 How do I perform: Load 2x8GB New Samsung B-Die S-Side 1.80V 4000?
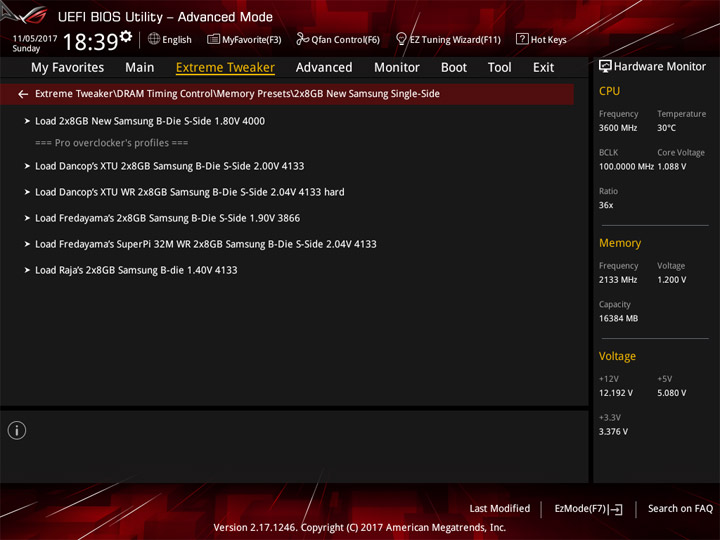[x=150, y=121]
